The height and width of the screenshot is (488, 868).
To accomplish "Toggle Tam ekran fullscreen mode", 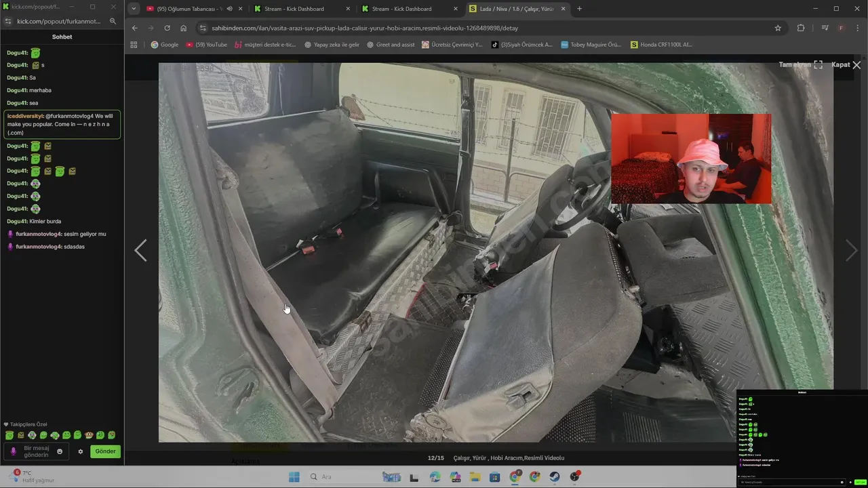I will pyautogui.click(x=800, y=65).
